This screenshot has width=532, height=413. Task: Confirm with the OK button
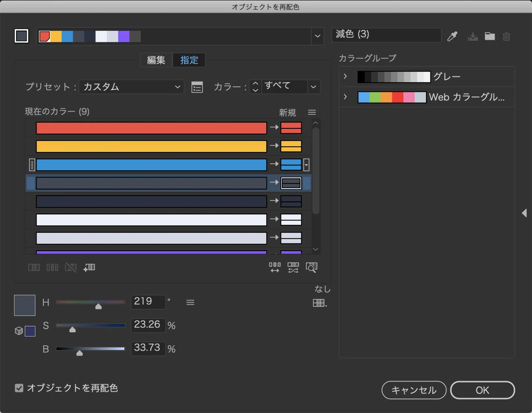pyautogui.click(x=483, y=390)
